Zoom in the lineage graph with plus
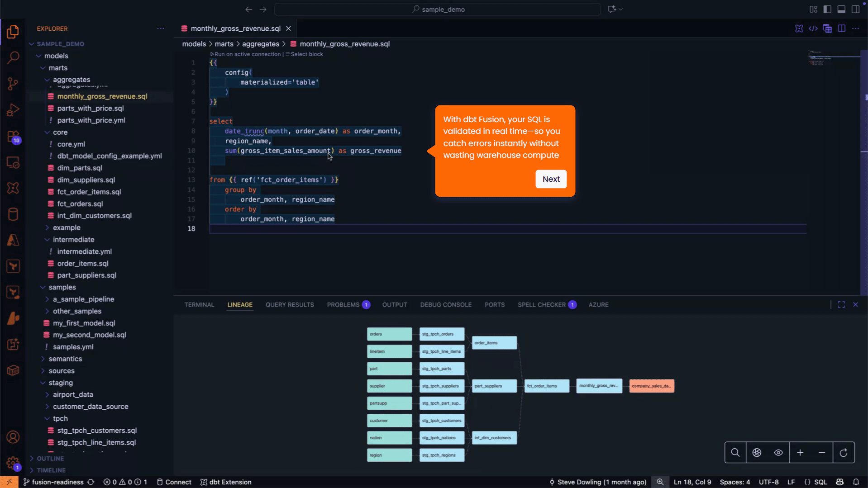The width and height of the screenshot is (868, 488). tap(800, 452)
